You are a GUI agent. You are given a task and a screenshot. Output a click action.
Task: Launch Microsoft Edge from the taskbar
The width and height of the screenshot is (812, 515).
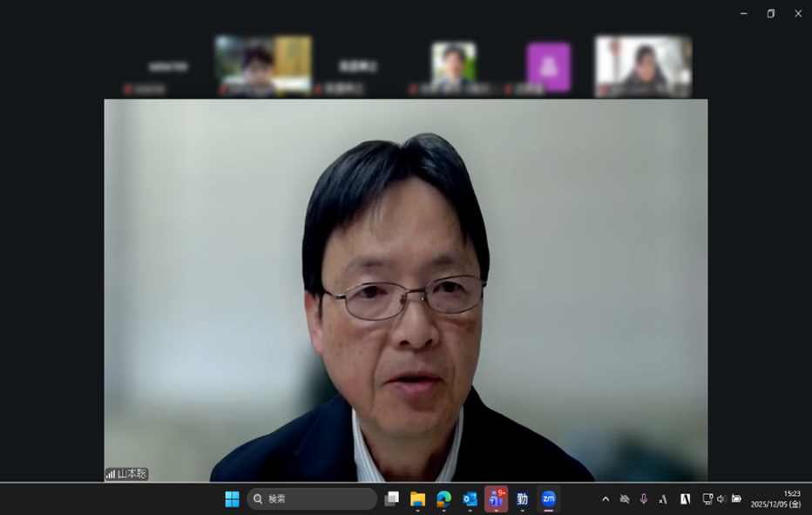click(x=444, y=499)
